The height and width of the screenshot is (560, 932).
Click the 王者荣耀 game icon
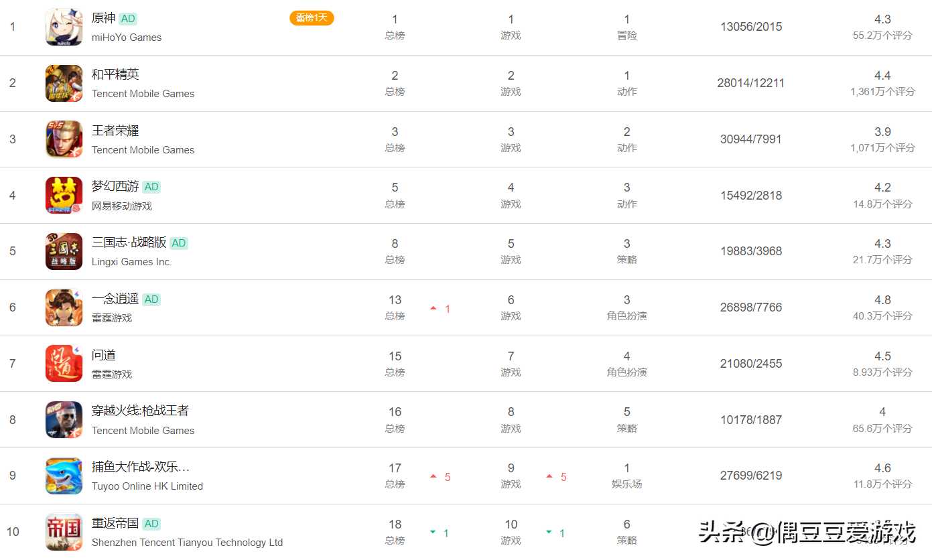(64, 139)
